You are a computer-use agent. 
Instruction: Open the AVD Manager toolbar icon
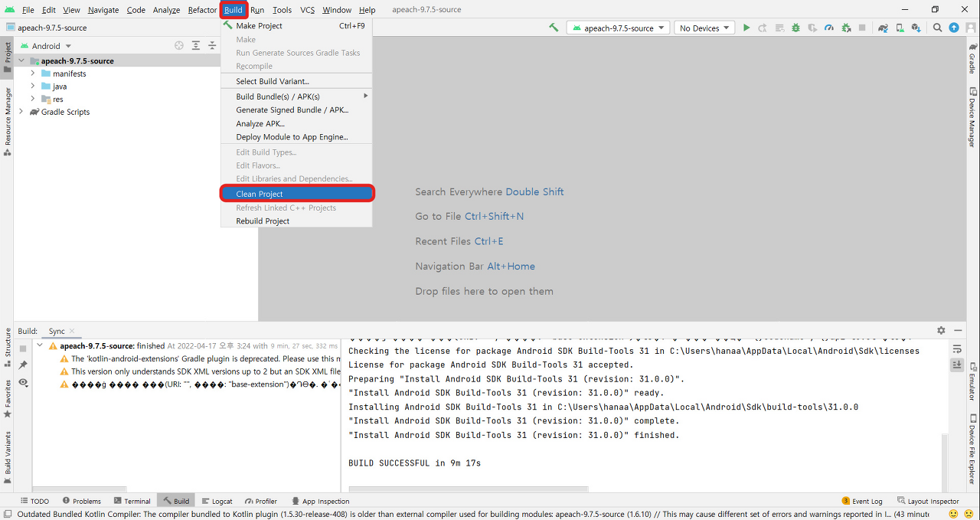tap(900, 28)
